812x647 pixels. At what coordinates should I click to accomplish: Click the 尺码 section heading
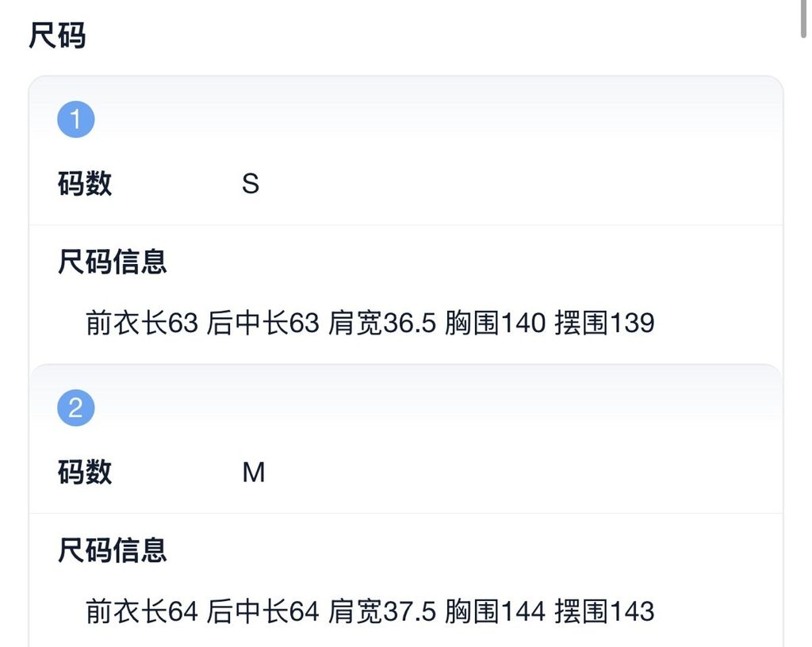point(57,36)
